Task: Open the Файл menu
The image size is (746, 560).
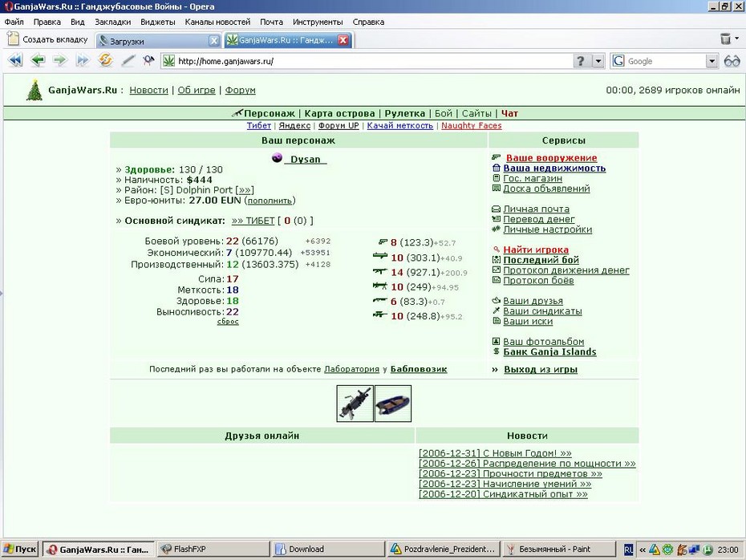Action: point(14,22)
